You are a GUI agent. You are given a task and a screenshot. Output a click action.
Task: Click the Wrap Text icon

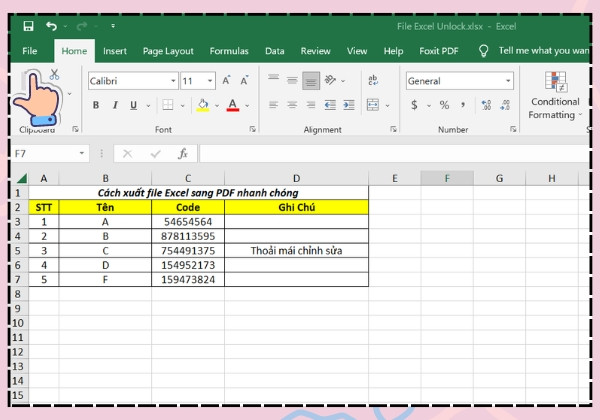coord(373,80)
